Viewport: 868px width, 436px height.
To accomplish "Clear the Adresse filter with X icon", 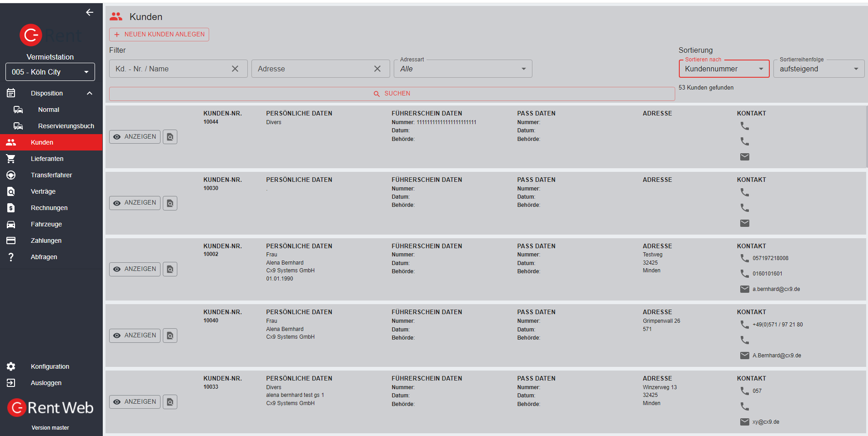I will 377,69.
